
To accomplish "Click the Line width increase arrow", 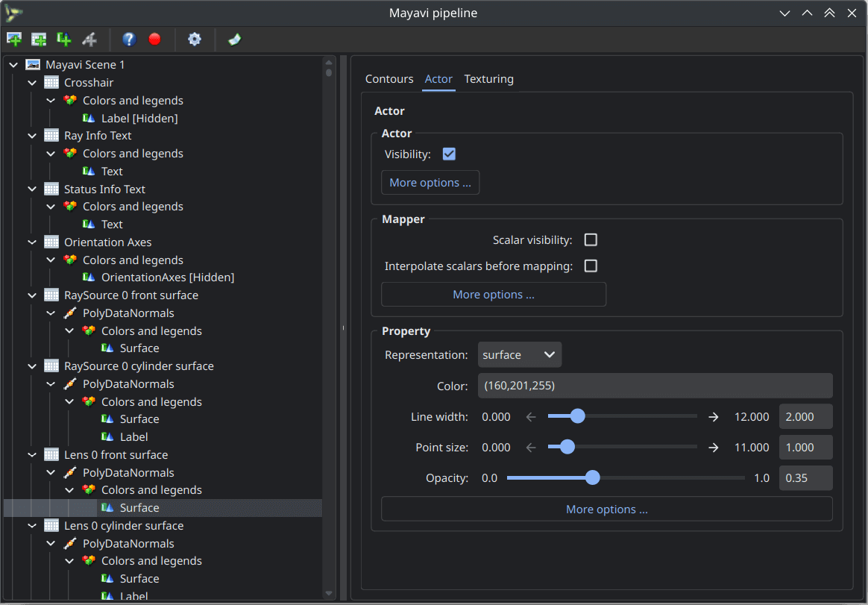I will [x=714, y=416].
